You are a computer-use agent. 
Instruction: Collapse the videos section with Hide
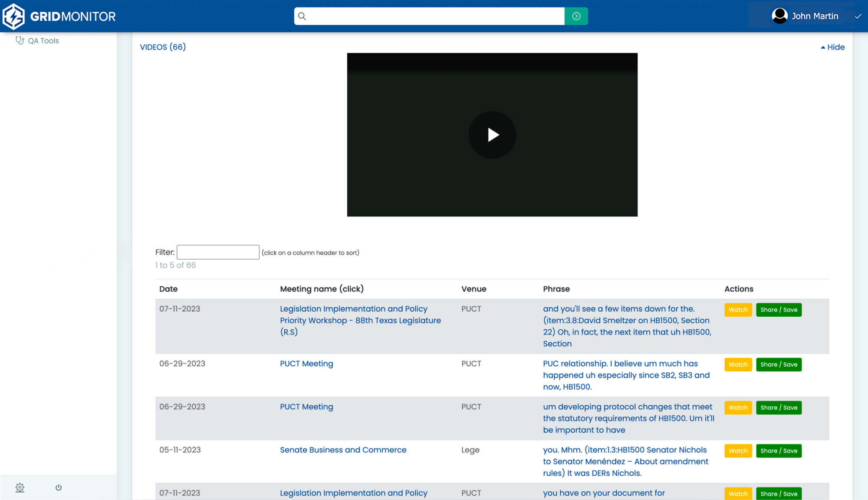[832, 47]
